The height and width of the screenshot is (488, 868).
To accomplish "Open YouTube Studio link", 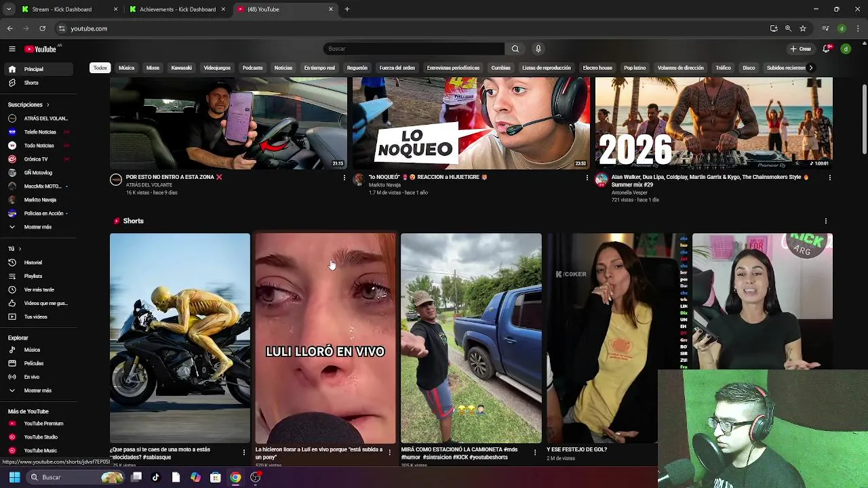I will pyautogui.click(x=37, y=437).
